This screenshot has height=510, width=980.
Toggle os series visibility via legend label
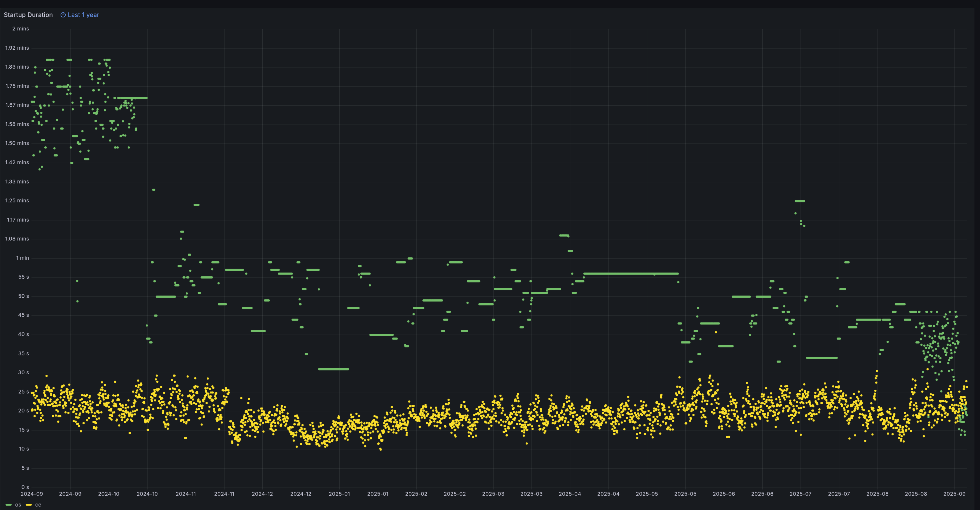tap(18, 505)
